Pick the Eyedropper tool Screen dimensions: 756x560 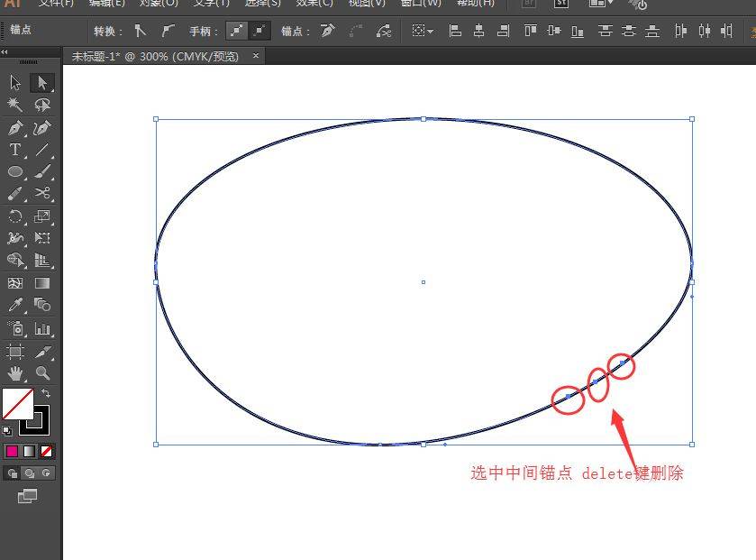pos(15,306)
